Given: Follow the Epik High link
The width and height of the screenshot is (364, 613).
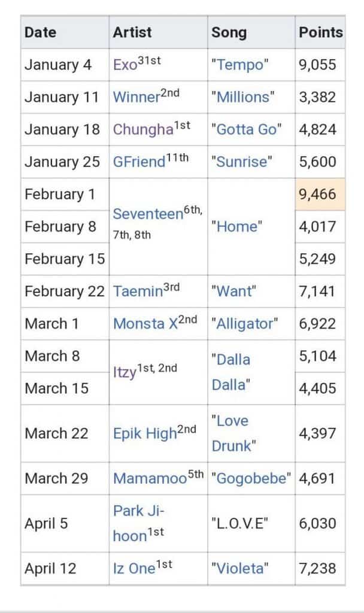Looking at the screenshot, I should click(145, 434).
